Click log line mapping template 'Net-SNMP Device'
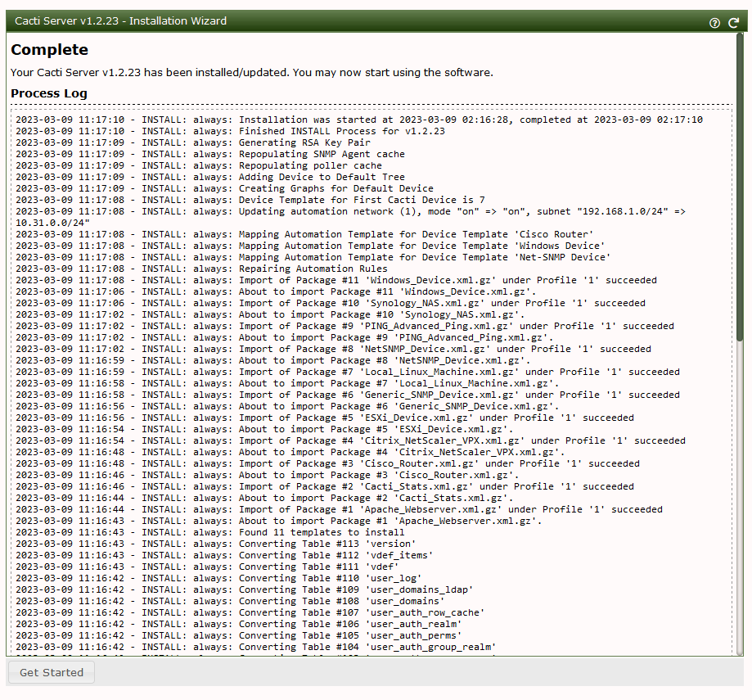 (313, 258)
